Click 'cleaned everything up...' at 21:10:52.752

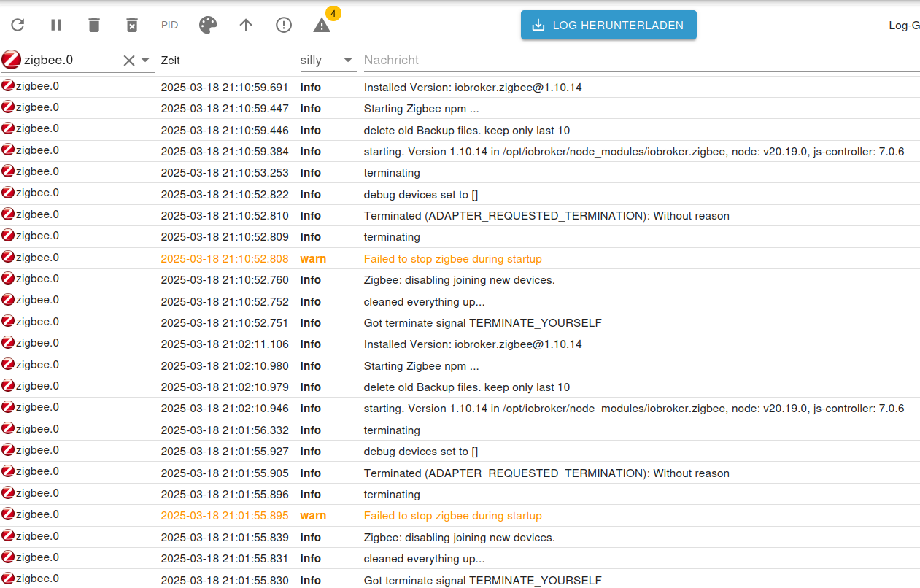424,301
